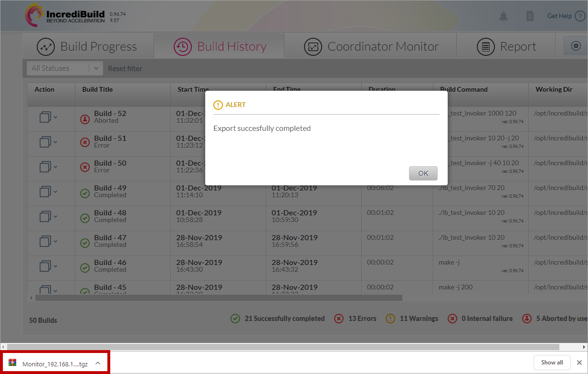
Task: Switch to Coordinator Monitor tab
Action: (371, 47)
